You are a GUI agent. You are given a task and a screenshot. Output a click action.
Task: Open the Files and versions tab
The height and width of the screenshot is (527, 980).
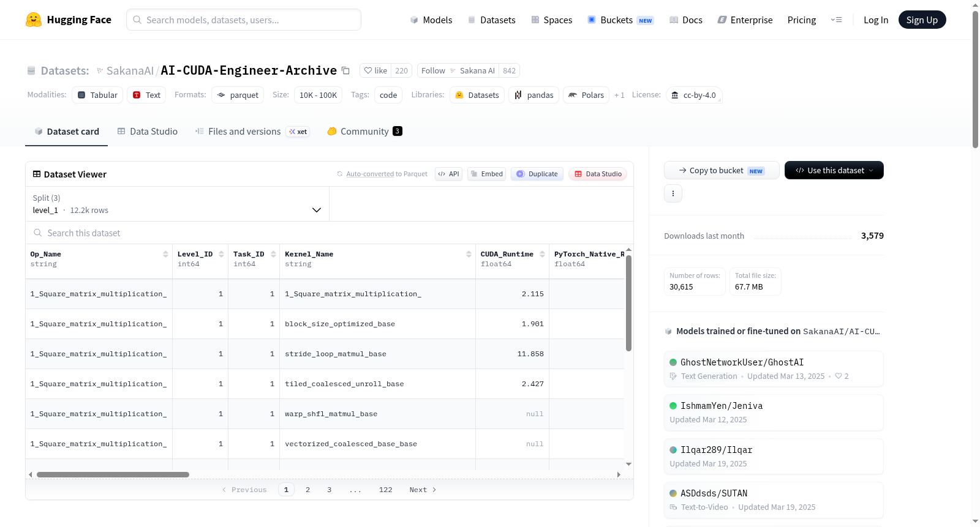pyautogui.click(x=252, y=131)
